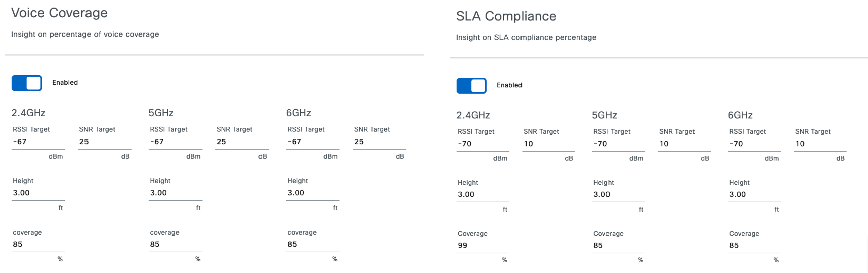868x273 pixels.
Task: Edit Voice Coverage 2.4GHz RSSI Target field
Action: (x=38, y=142)
